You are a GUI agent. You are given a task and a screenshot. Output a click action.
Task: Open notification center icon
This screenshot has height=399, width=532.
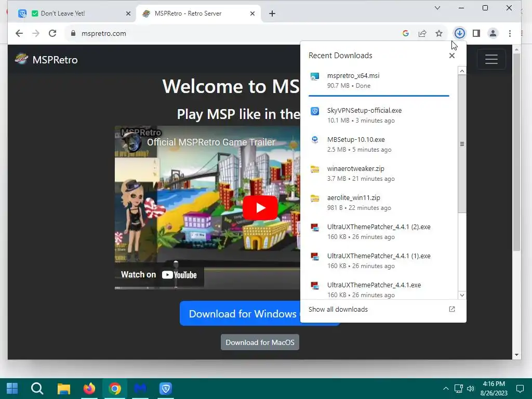(520, 389)
